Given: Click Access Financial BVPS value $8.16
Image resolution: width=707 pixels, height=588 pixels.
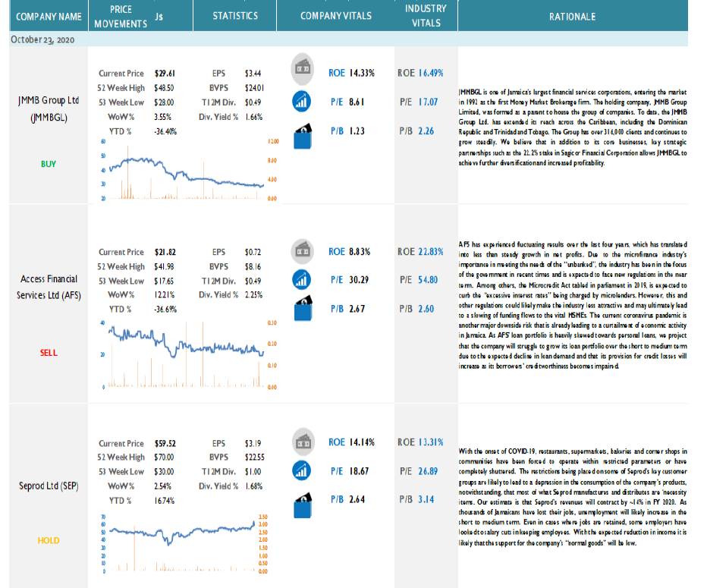Looking at the screenshot, I should point(253,266).
